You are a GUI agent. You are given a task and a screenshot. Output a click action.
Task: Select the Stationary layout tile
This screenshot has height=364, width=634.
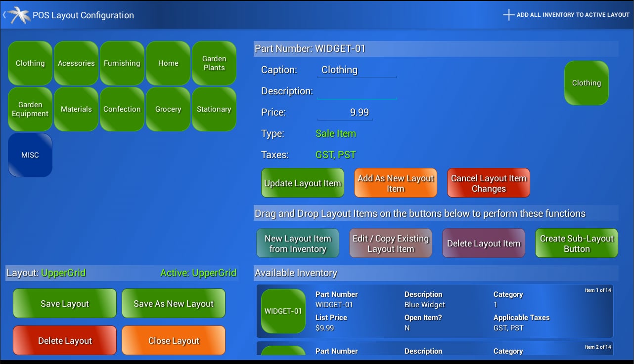point(214,109)
